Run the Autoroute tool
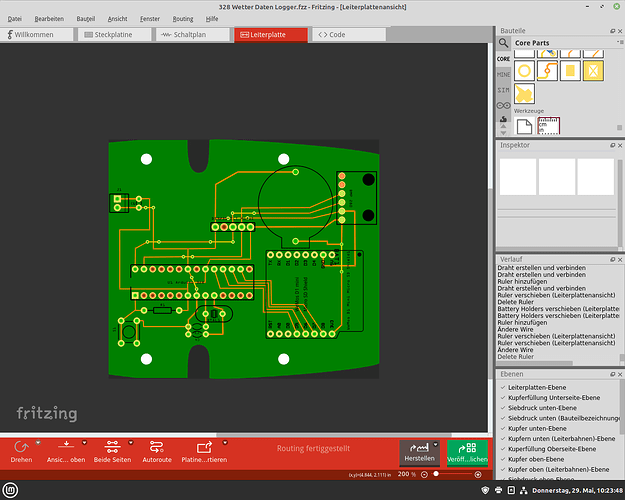 (x=157, y=447)
